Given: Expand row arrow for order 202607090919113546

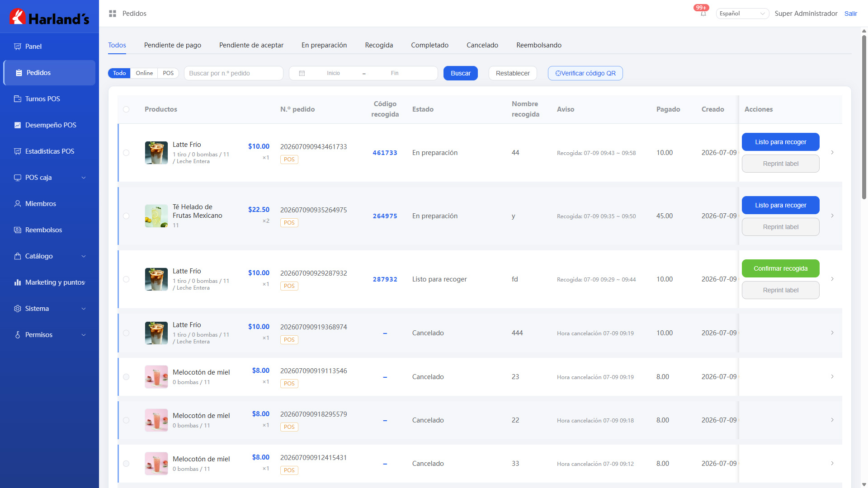Looking at the screenshot, I should [x=832, y=377].
